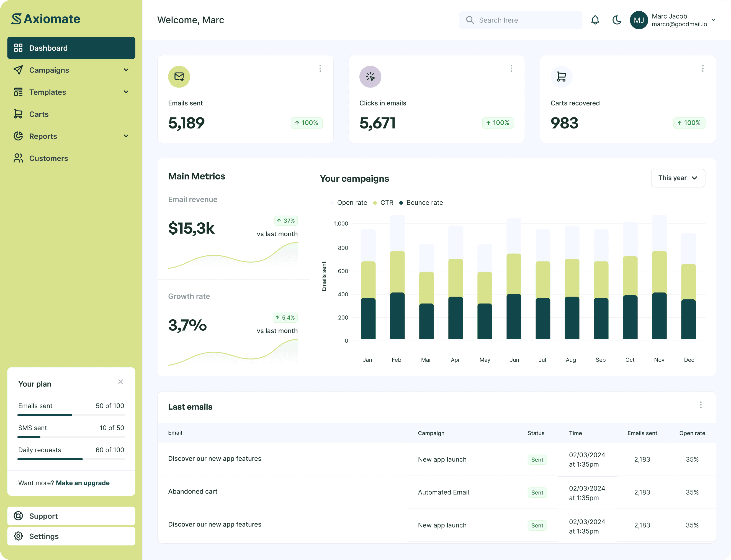Click the 5,4% growth rate badge

click(x=285, y=318)
